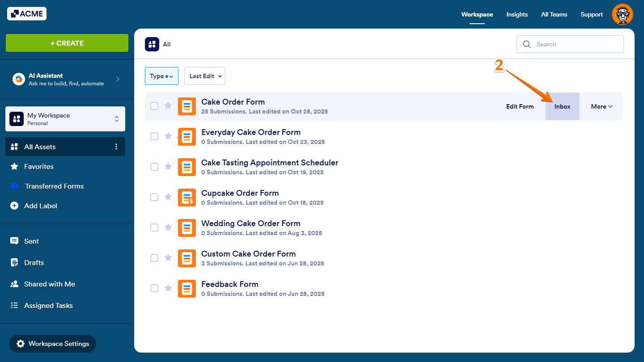644x362 pixels.
Task: Click the Cupcake Order Form payment icon
Action: coord(187,197)
